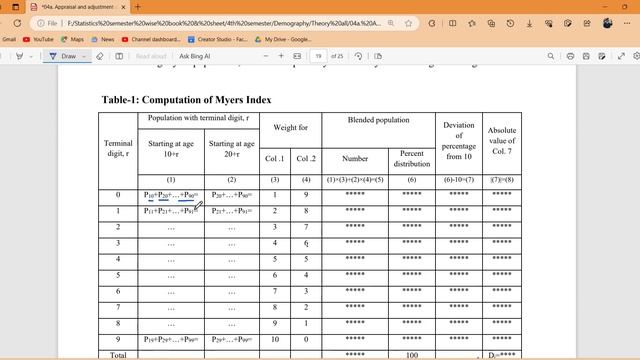Click Read aloud

click(x=151, y=56)
